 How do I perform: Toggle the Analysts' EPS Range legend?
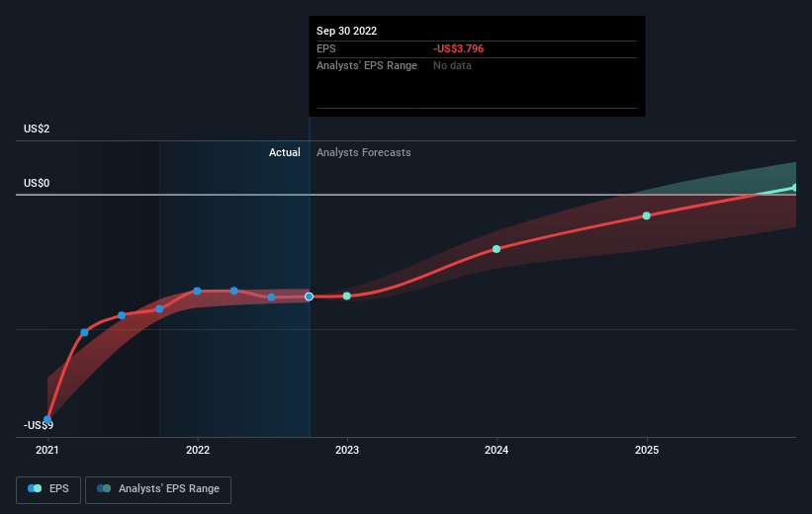158,489
